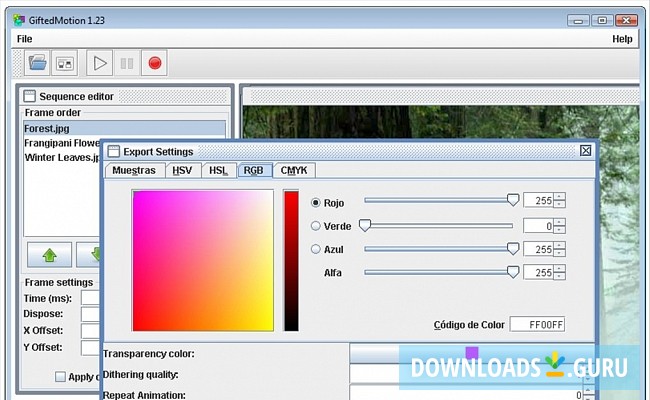Click the Y Offset field

90,348
